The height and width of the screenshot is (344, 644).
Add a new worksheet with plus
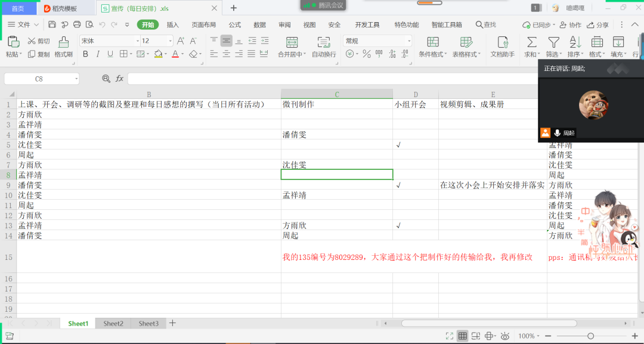tap(172, 323)
